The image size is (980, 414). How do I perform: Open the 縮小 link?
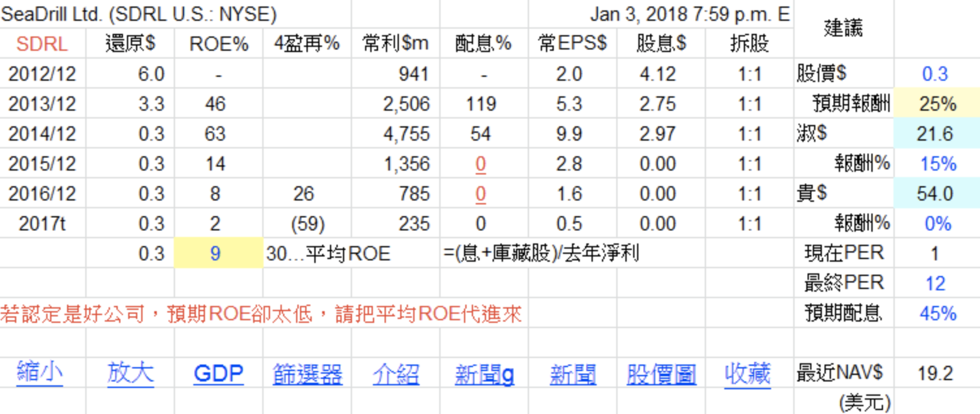pyautogui.click(x=40, y=374)
